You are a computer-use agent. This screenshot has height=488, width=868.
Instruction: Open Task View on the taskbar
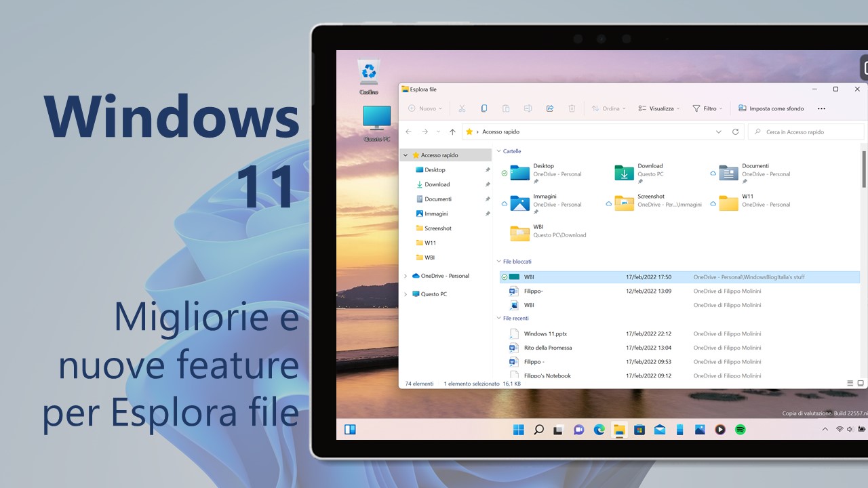558,429
